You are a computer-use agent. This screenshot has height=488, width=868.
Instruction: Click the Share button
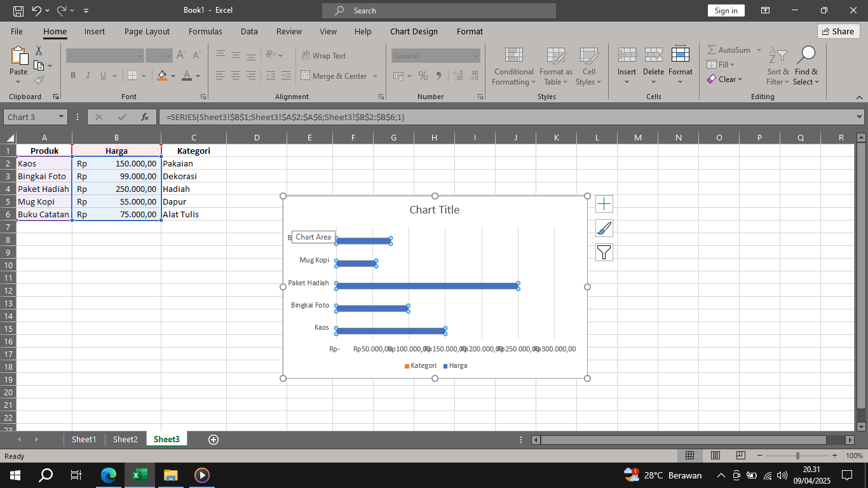(838, 31)
